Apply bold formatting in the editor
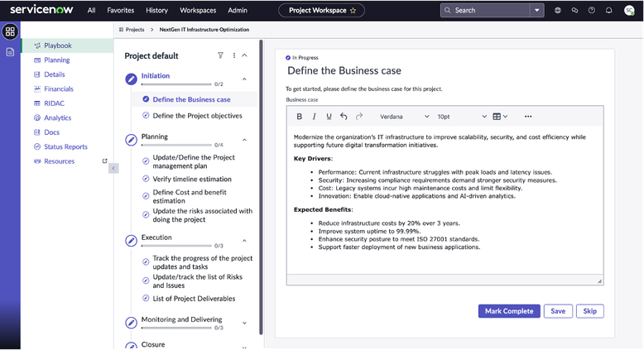The image size is (644, 350). (299, 117)
